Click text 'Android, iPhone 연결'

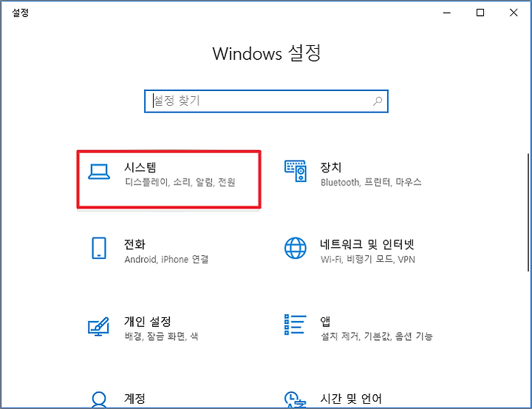tap(166, 260)
